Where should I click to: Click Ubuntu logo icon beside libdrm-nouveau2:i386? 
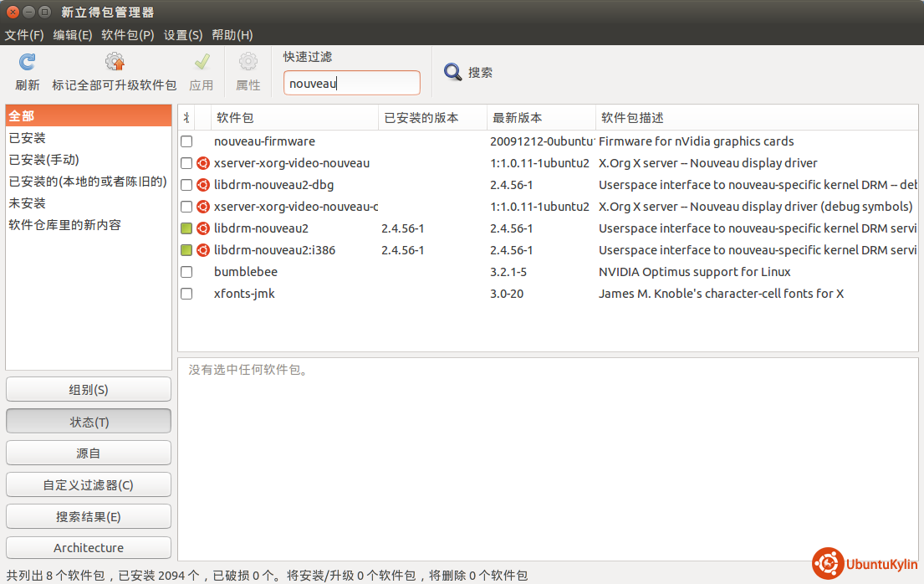click(x=202, y=250)
